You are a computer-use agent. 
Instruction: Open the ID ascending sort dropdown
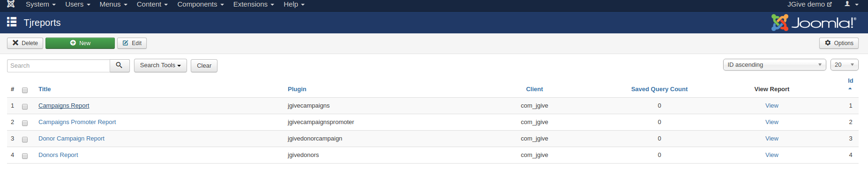tap(775, 65)
